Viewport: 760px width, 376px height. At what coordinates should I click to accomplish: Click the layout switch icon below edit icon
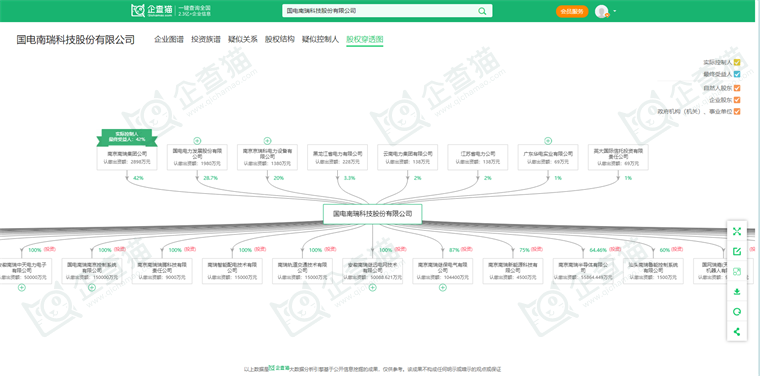pyautogui.click(x=737, y=271)
